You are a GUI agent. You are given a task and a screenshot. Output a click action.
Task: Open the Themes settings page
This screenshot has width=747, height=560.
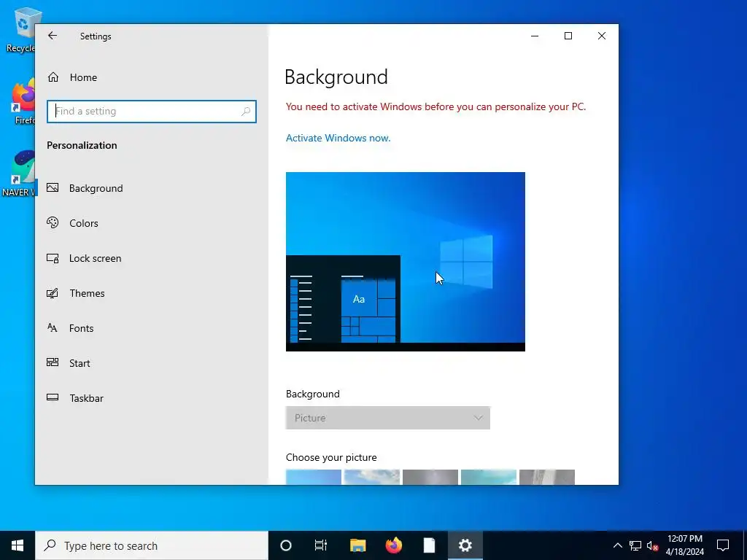tap(152, 293)
